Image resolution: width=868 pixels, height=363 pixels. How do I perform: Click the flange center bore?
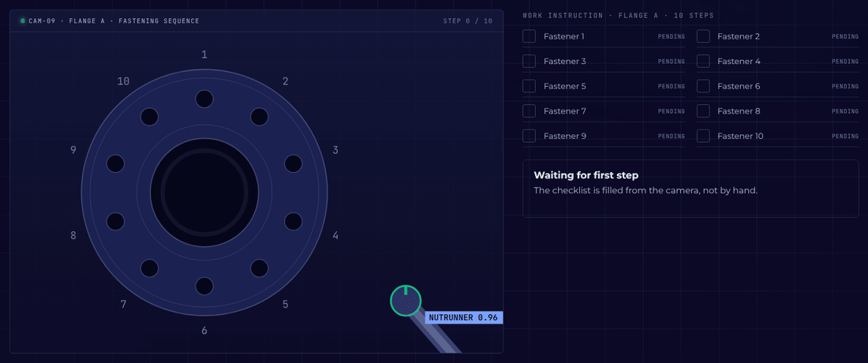(204, 193)
